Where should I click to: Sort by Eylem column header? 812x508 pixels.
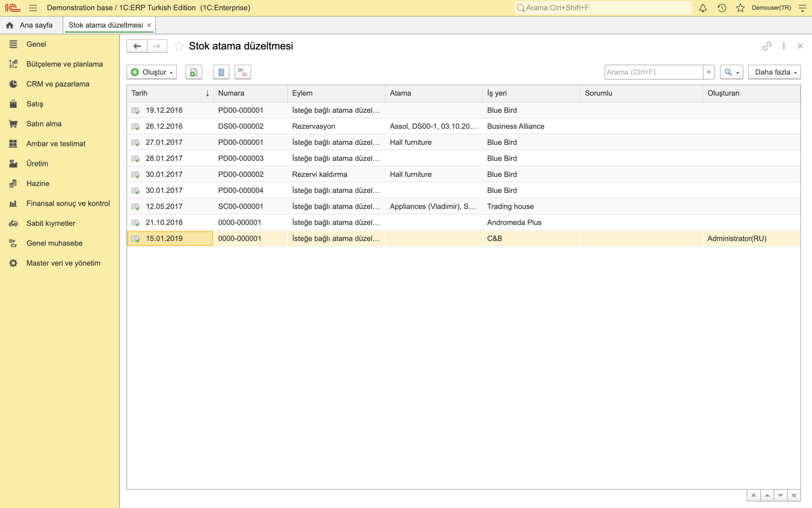click(336, 93)
